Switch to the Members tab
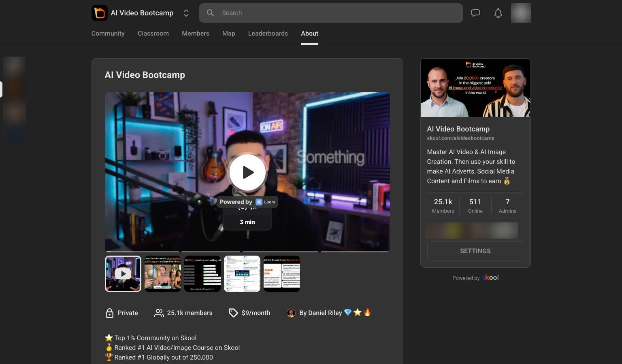 coord(196,34)
